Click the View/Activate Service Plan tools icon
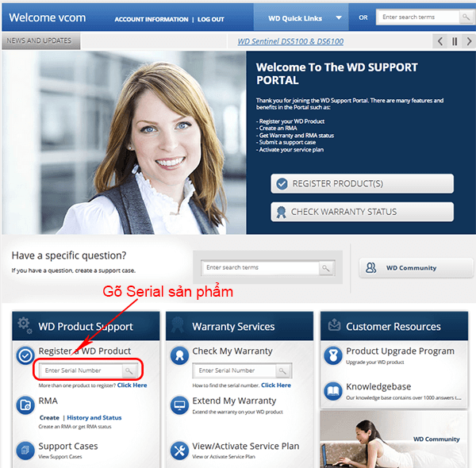 [179, 451]
